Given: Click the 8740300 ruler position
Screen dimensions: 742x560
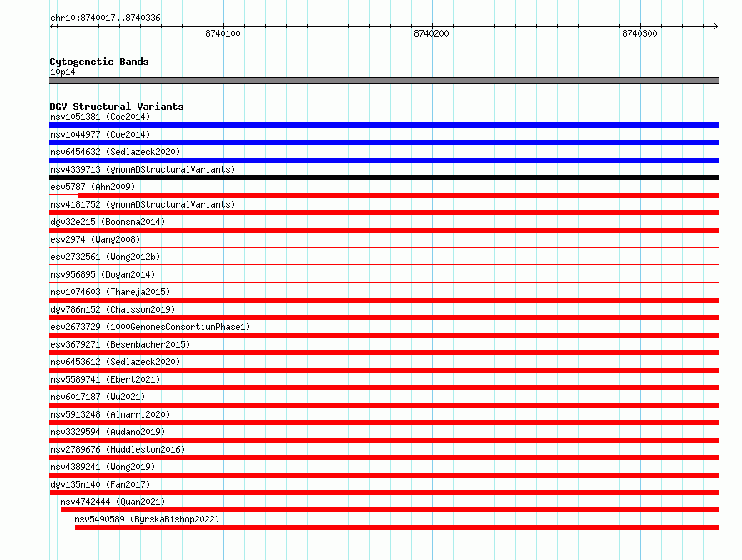Looking at the screenshot, I should (x=639, y=33).
